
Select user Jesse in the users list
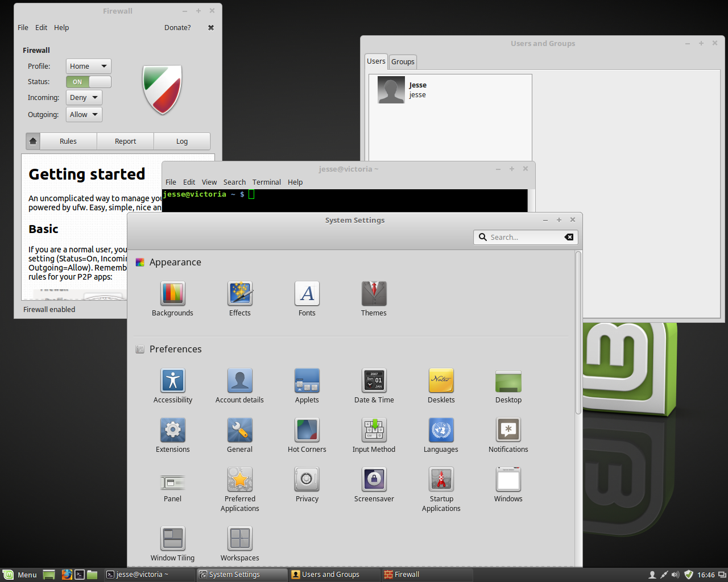click(450, 90)
